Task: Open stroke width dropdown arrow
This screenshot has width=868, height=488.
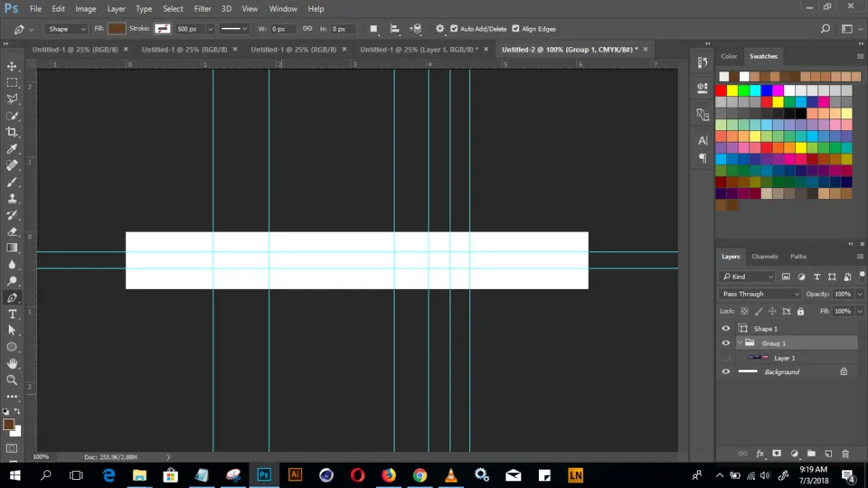Action: 210,29
